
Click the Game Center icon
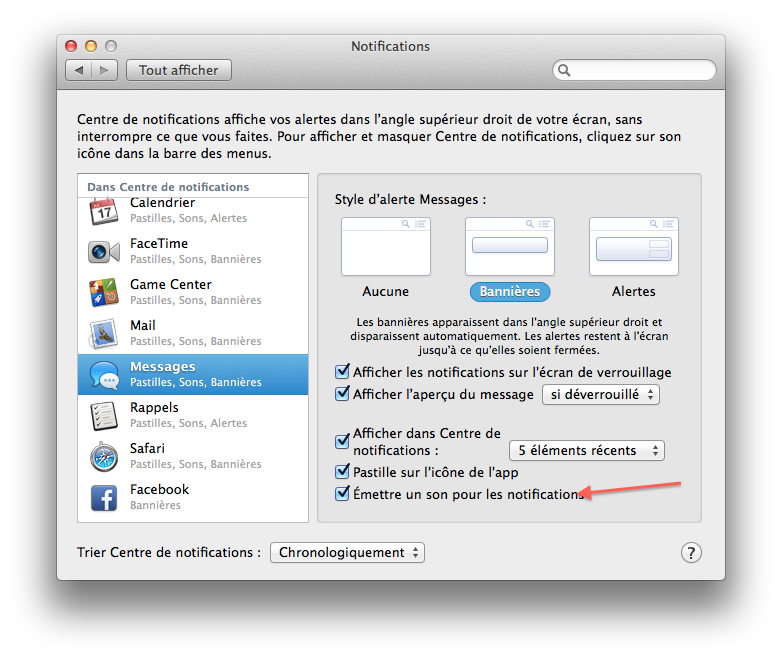104,292
